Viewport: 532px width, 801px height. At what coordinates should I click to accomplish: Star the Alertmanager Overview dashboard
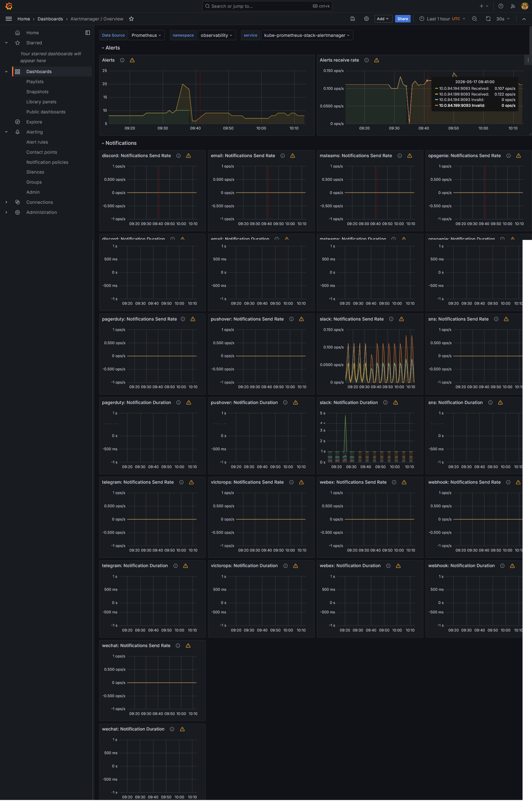click(x=131, y=19)
